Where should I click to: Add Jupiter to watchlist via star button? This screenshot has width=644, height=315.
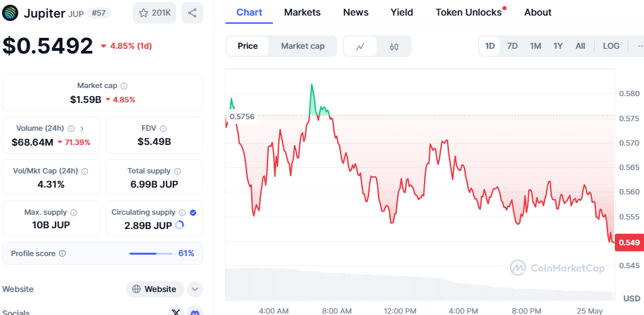154,13
